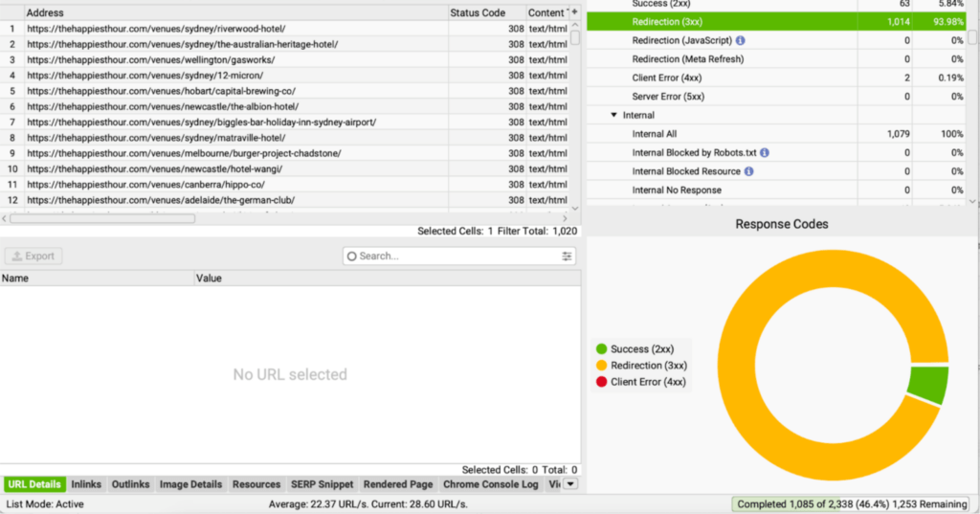The height and width of the screenshot is (514, 980).
Task: Select the Redirection (3xx) overview row
Action: coord(777,22)
